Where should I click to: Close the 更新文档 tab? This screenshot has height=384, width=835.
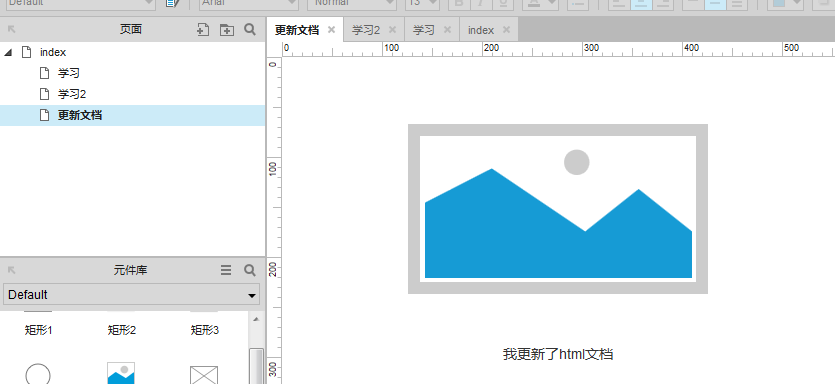pyautogui.click(x=331, y=30)
